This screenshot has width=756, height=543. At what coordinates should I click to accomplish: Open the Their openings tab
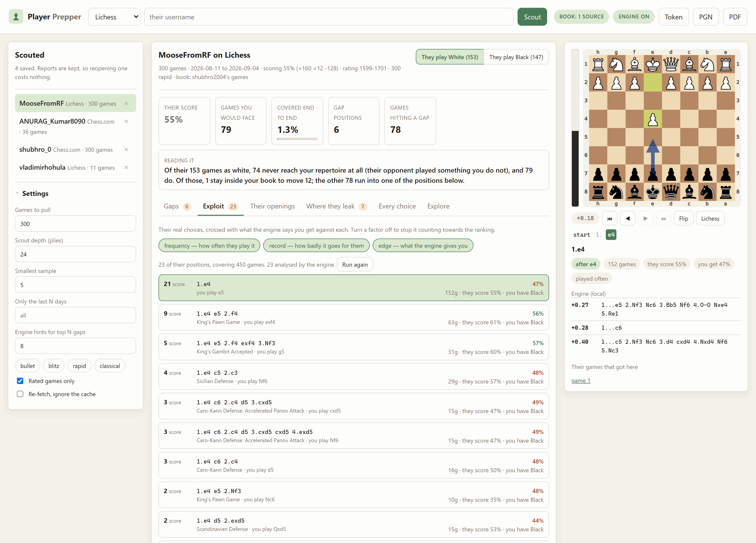(x=272, y=207)
